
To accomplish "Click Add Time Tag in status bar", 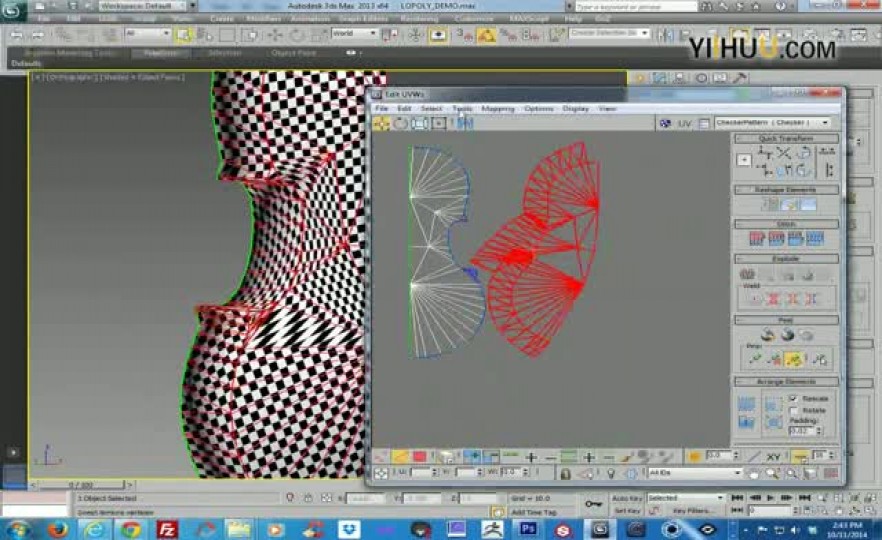I will point(534,512).
